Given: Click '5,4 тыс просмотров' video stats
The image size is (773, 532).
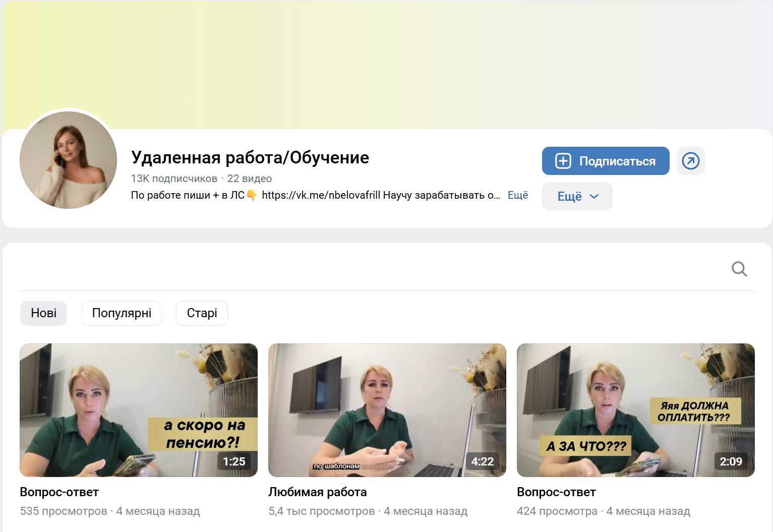Looking at the screenshot, I should (322, 511).
